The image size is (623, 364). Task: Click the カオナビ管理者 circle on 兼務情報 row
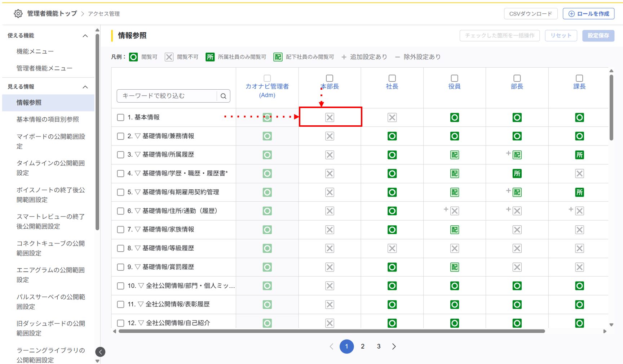267,136
